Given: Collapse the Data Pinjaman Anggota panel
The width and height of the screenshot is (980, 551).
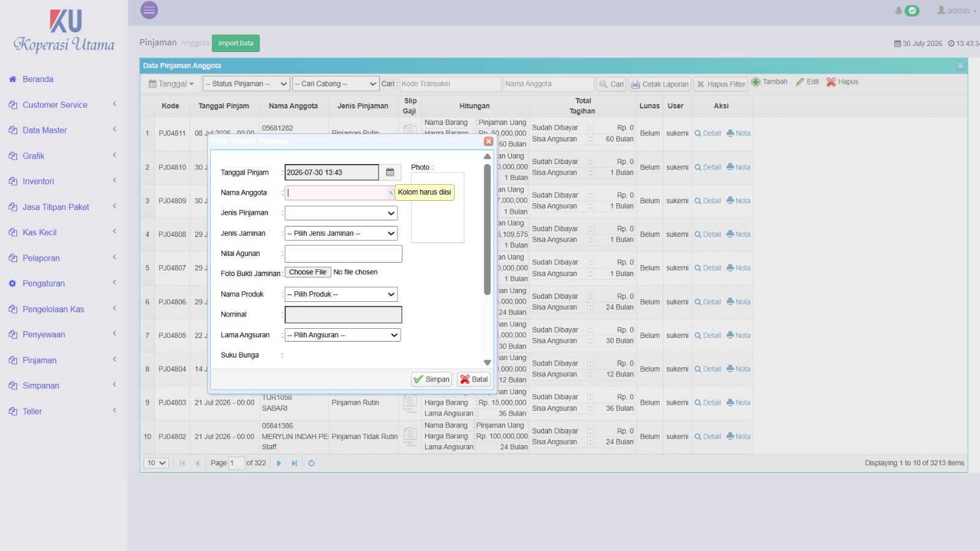Looking at the screenshot, I should (960, 66).
